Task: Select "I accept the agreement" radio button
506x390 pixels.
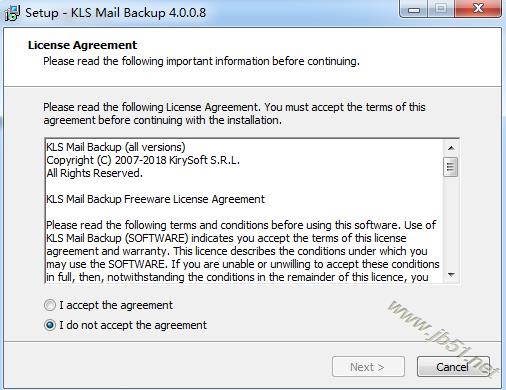Action: pos(50,305)
